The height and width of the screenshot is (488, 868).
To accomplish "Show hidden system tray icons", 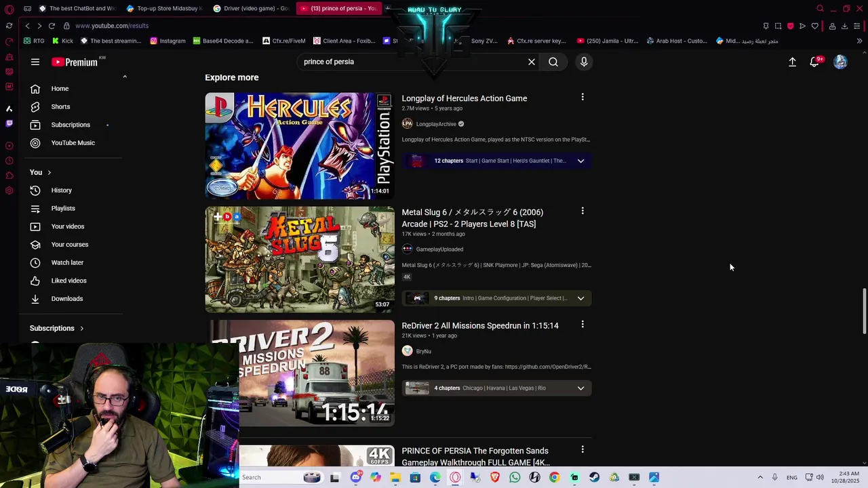I will click(x=760, y=477).
